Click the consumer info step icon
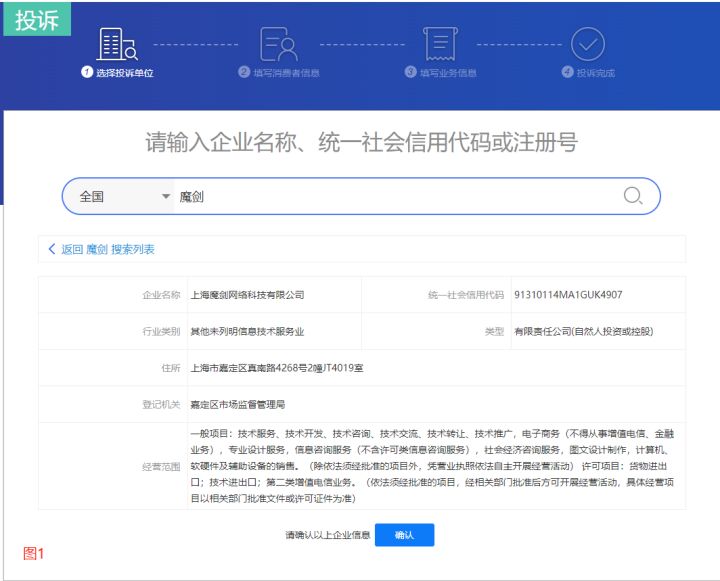 (x=279, y=44)
